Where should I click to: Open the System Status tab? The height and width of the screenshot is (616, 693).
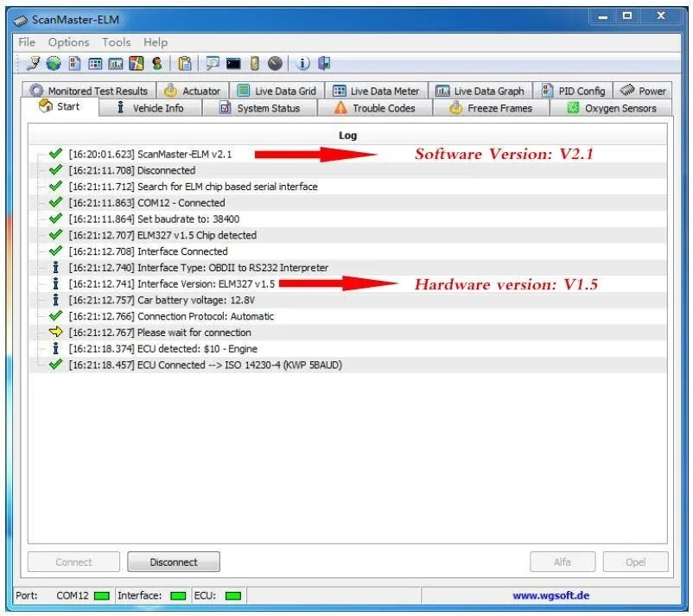click(260, 108)
